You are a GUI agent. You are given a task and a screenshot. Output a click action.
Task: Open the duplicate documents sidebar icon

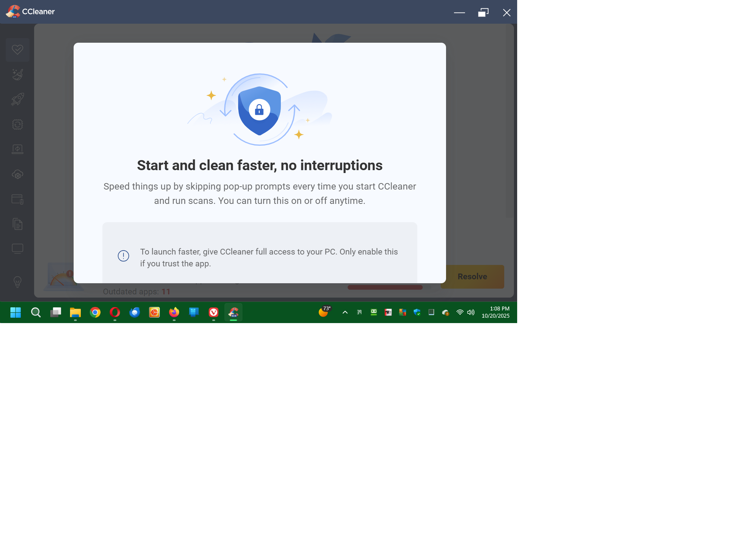point(17,224)
